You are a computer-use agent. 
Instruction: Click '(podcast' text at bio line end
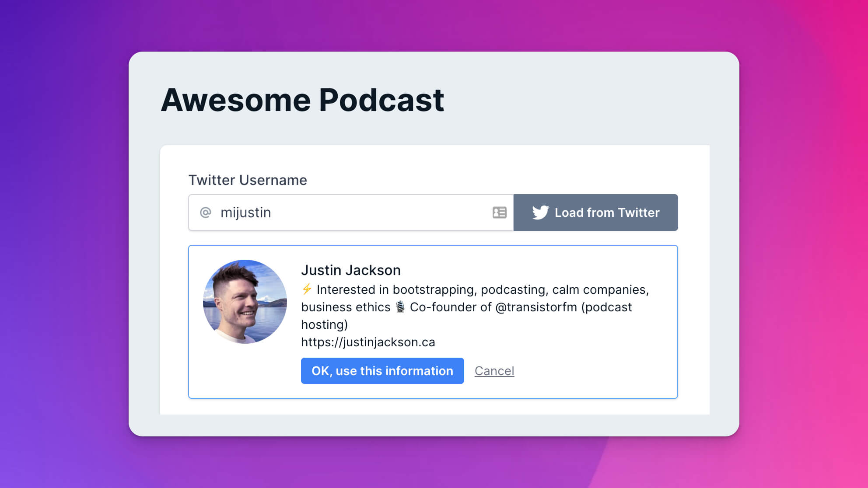pyautogui.click(x=607, y=307)
